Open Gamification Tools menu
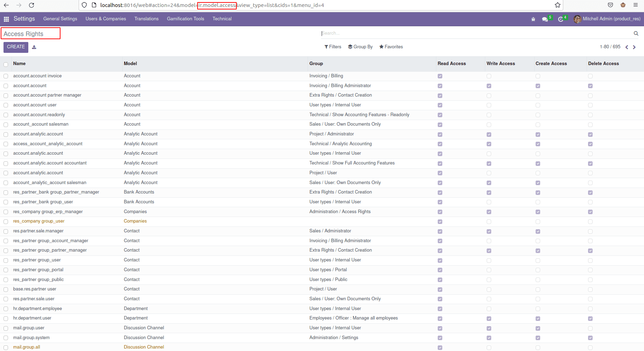 coord(186,19)
